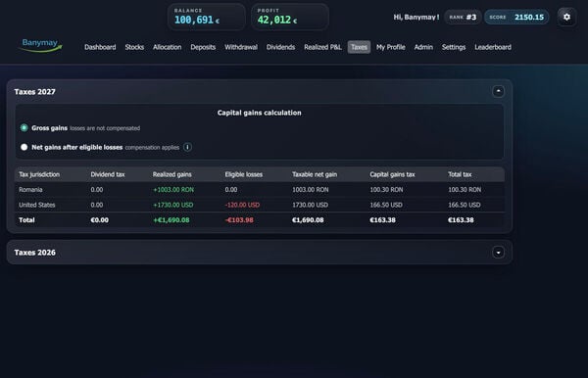Click the Romania jurisdiction row label

tap(30, 190)
